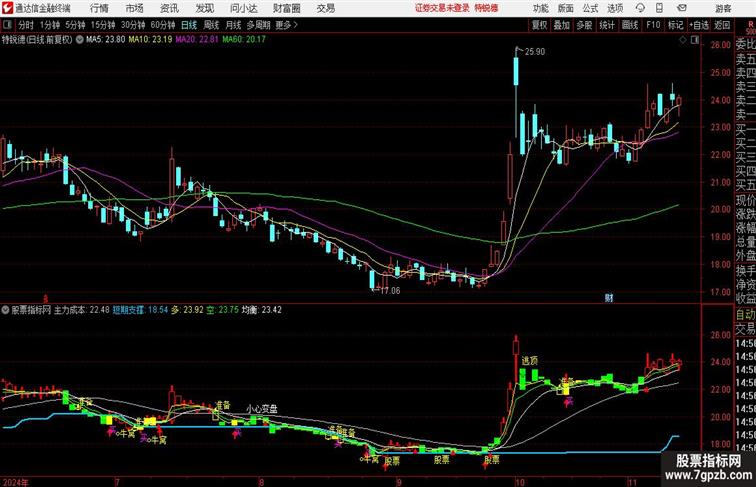This screenshot has width=756, height=487.
Task: Click the 主力成本: 22.48 indicator value
Action: [x=81, y=310]
